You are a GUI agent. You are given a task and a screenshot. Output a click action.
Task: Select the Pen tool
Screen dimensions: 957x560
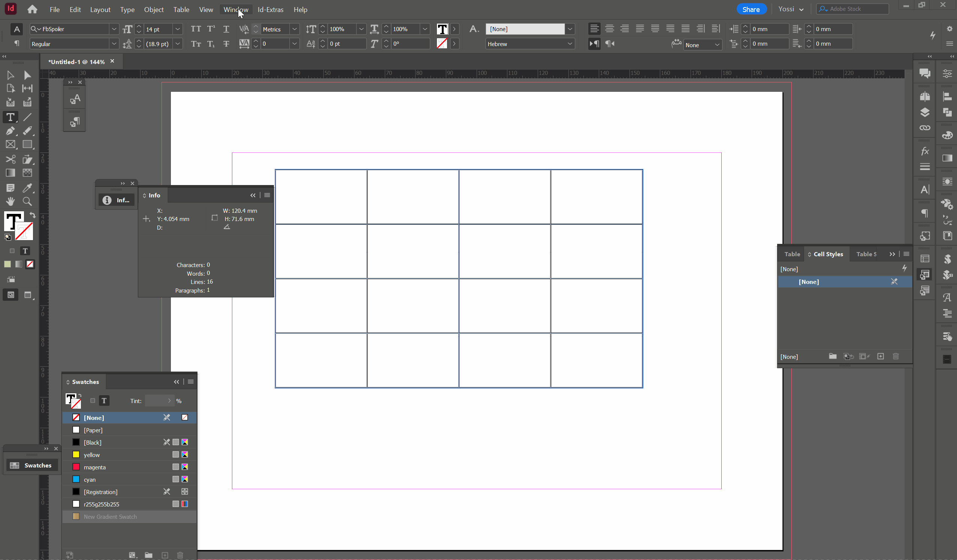coord(10,131)
